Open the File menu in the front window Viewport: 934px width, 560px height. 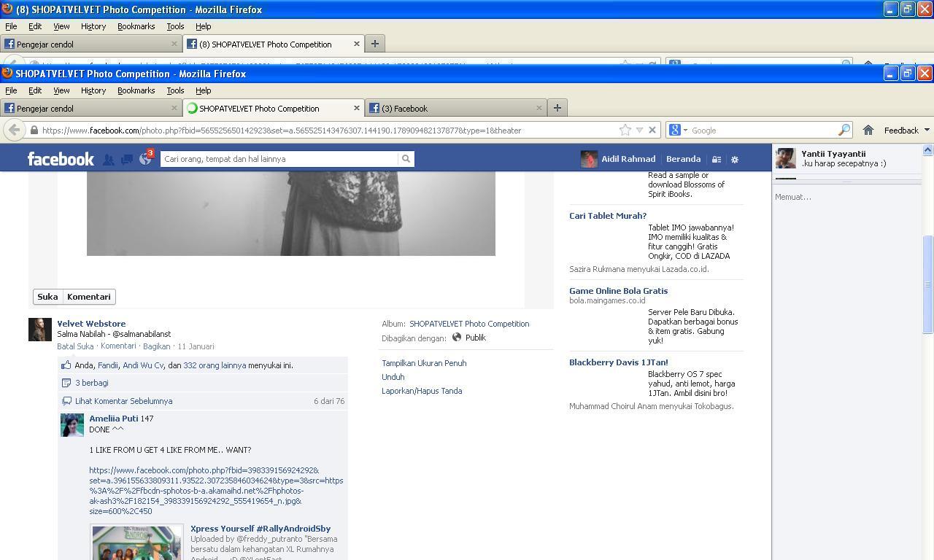(x=11, y=90)
